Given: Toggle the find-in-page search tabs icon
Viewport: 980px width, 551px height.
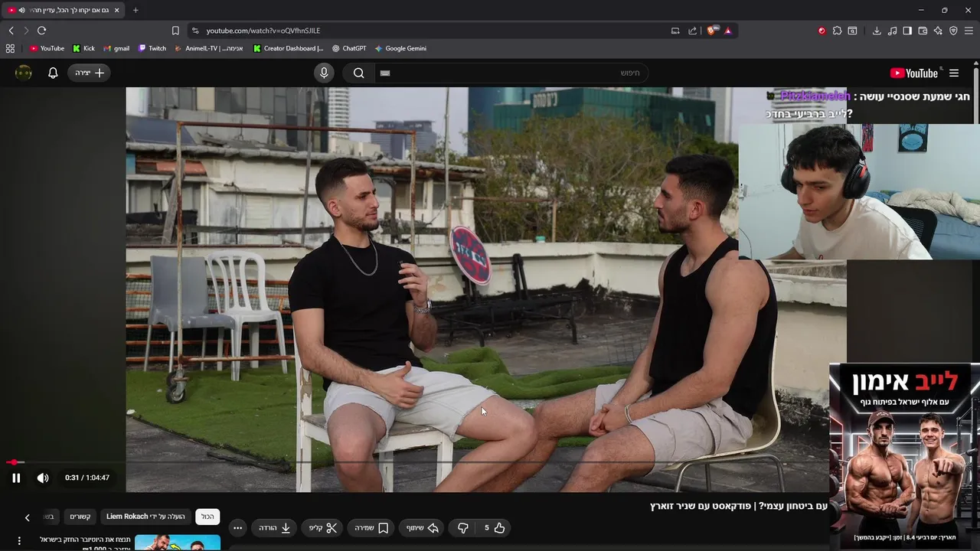Looking at the screenshot, I should [x=852, y=31].
